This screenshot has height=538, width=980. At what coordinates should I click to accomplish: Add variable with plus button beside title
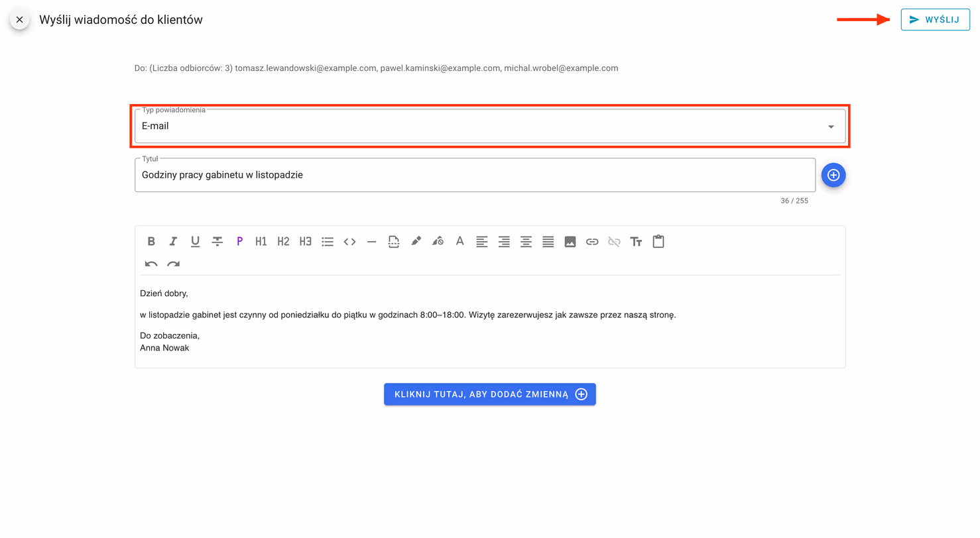(x=833, y=175)
